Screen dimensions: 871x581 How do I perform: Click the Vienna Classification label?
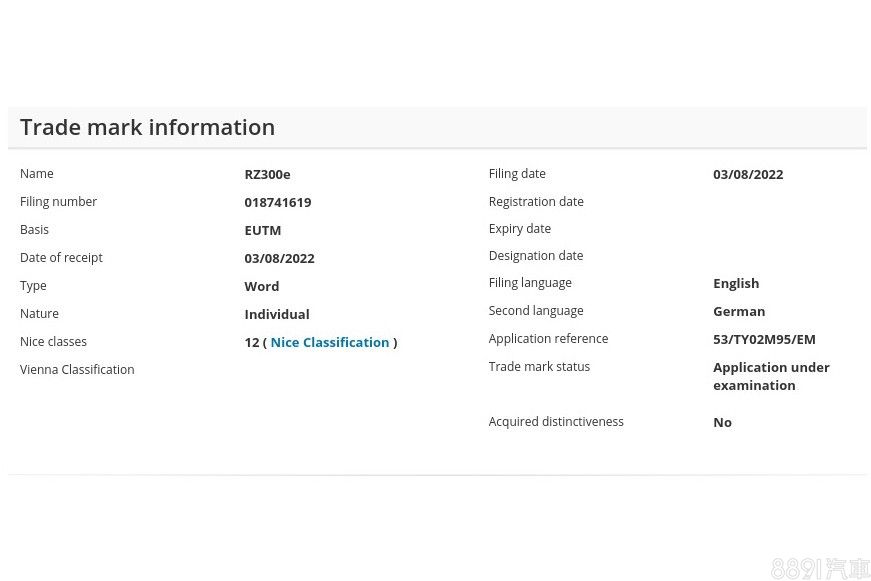pos(77,370)
